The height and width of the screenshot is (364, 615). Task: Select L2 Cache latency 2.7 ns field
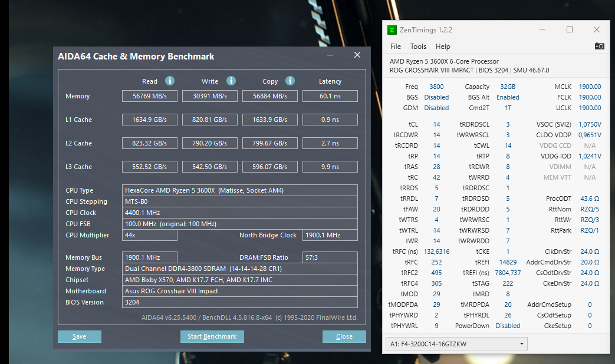[330, 143]
